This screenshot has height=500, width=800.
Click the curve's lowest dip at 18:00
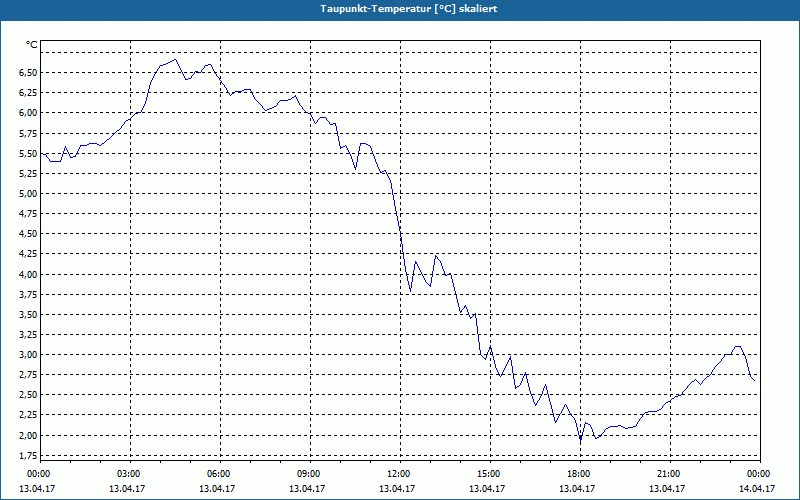(581, 439)
